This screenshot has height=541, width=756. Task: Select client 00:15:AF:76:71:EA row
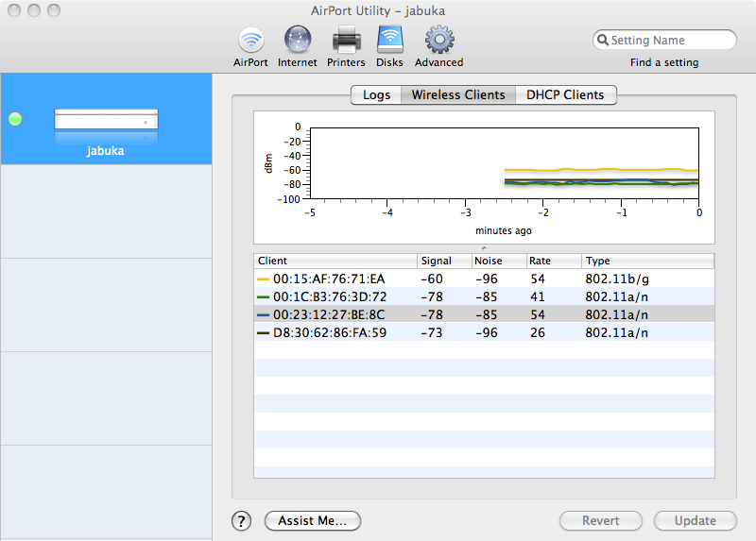484,279
